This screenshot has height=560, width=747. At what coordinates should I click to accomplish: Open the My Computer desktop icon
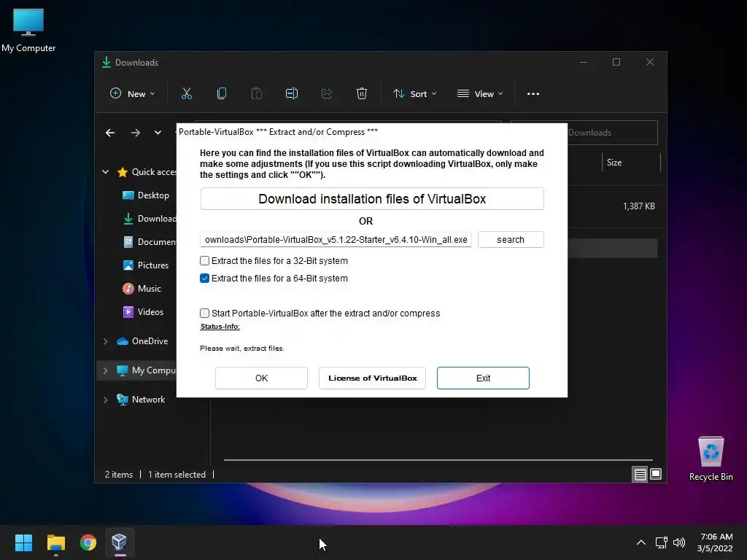tap(28, 30)
